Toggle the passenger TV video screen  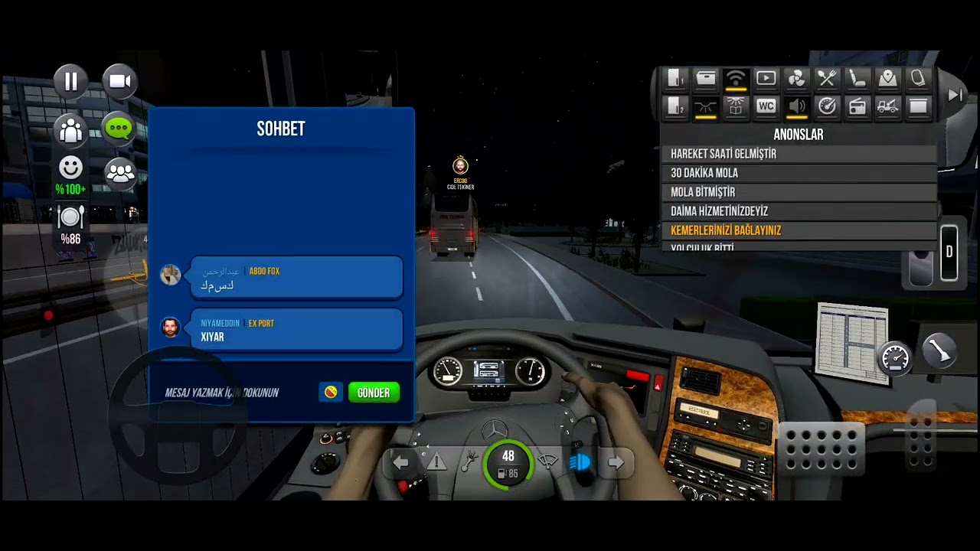point(766,78)
